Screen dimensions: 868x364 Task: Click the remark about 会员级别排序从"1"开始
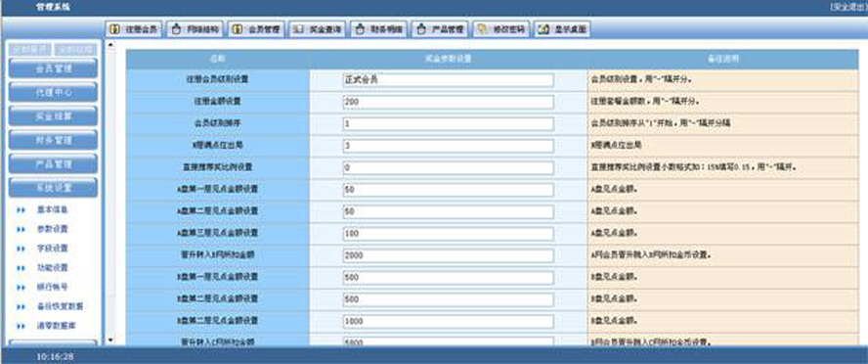661,123
